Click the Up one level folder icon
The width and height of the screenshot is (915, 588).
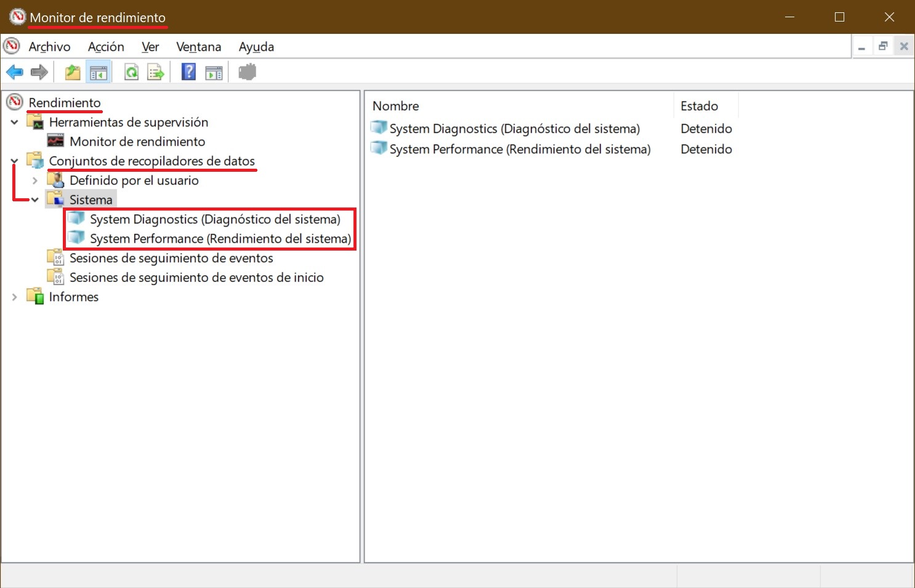click(x=73, y=73)
